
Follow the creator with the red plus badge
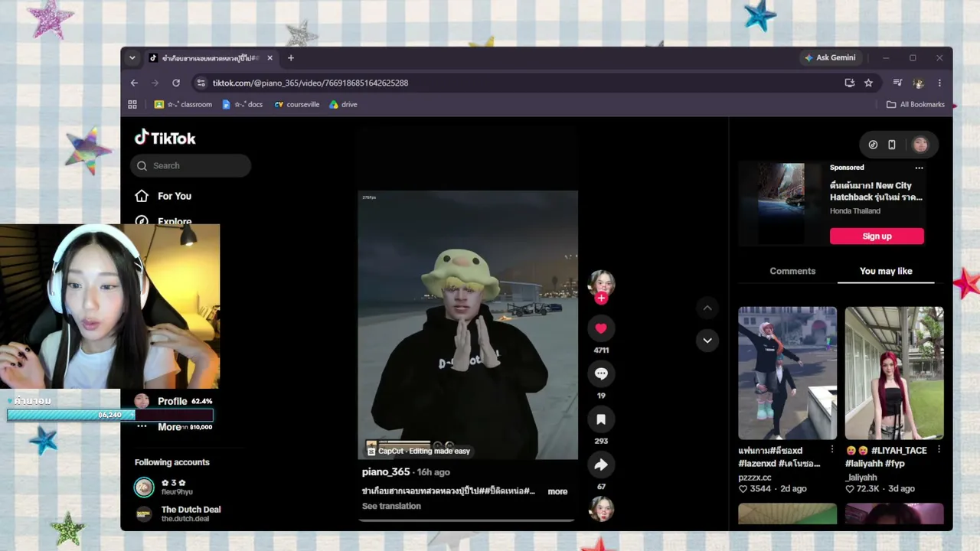601,298
